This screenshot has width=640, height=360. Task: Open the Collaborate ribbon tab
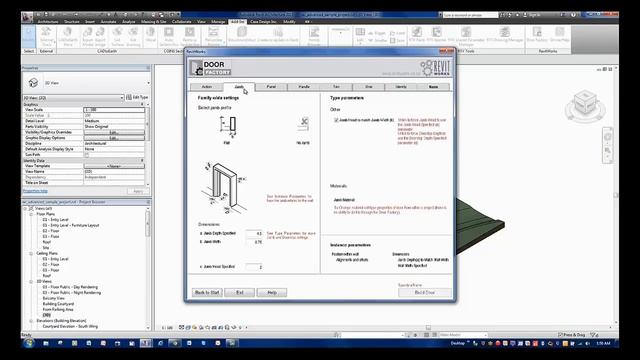tap(182, 22)
